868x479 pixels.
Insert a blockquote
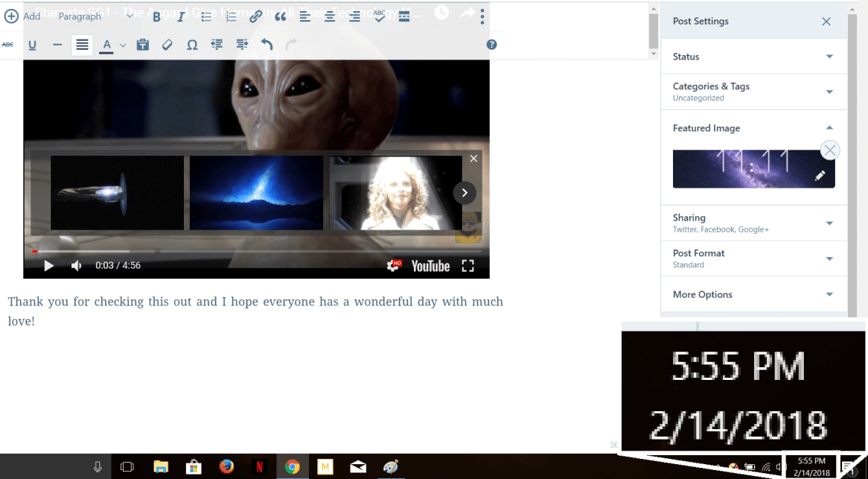(281, 16)
